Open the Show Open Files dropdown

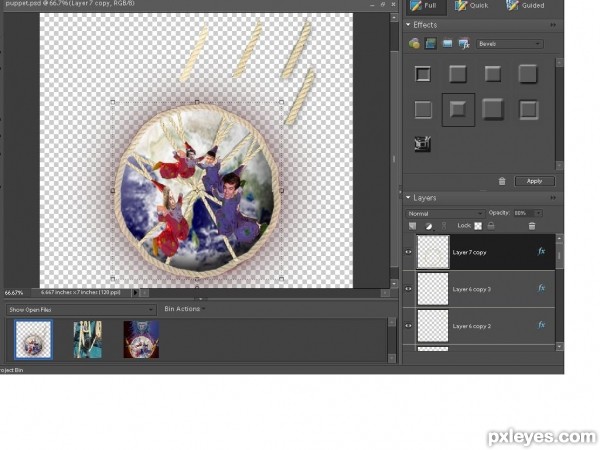(x=80, y=310)
